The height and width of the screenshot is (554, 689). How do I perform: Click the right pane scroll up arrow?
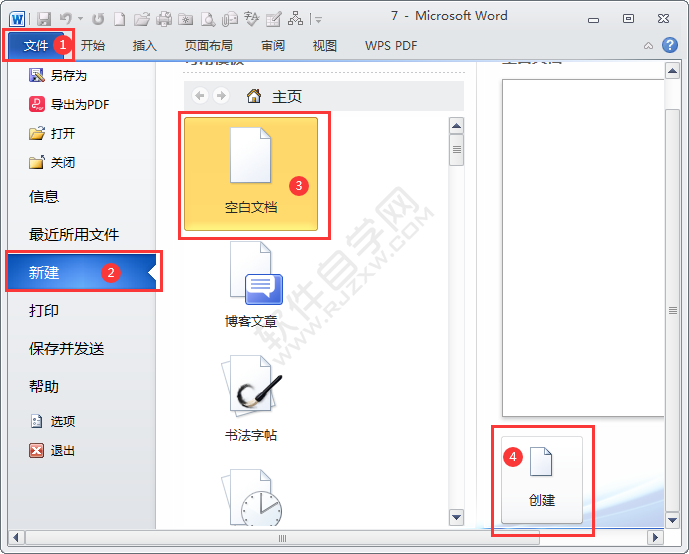click(x=672, y=70)
